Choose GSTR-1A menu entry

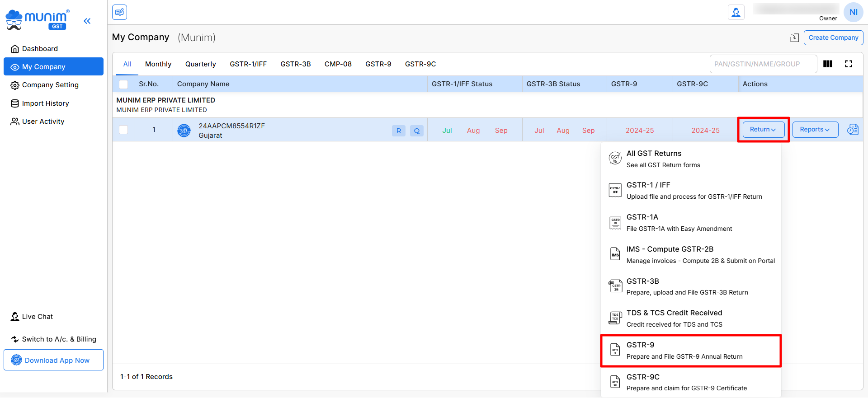click(691, 223)
